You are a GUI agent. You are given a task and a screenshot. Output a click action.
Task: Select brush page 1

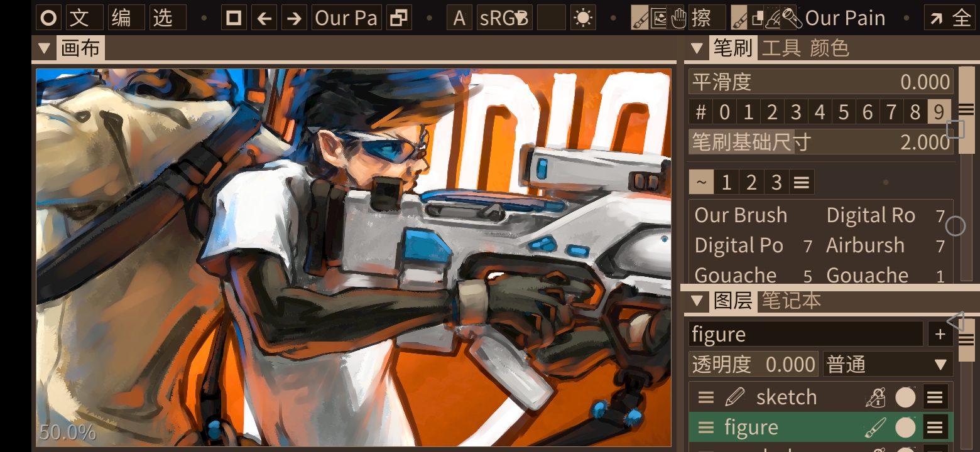[727, 183]
